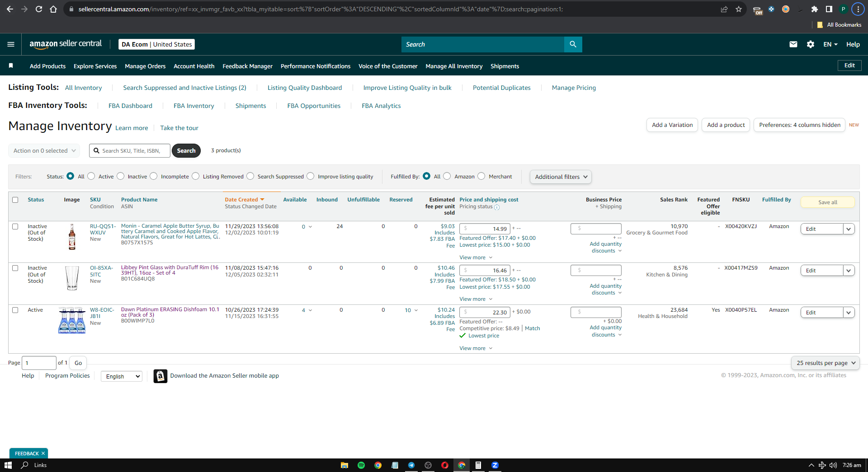Select the Active status radio filter
Image resolution: width=868 pixels, height=472 pixels.
tap(91, 176)
